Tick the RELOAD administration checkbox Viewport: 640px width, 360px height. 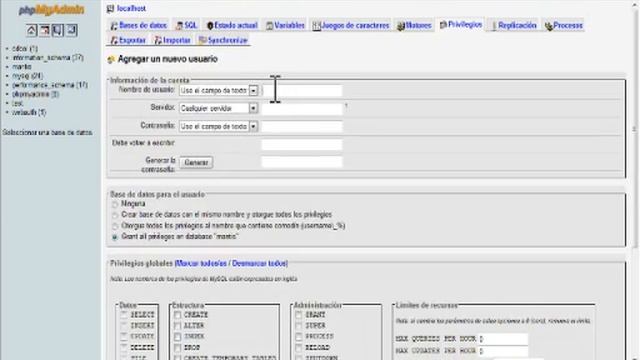tap(299, 348)
